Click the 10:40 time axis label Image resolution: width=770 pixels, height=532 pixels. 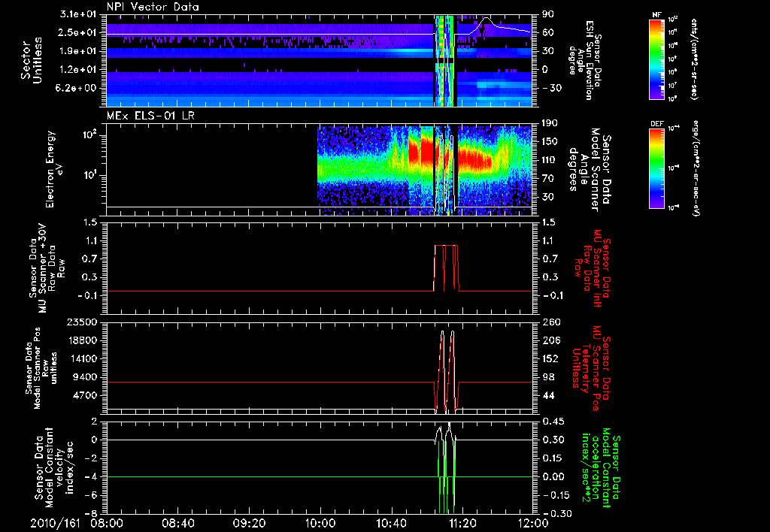(x=391, y=523)
